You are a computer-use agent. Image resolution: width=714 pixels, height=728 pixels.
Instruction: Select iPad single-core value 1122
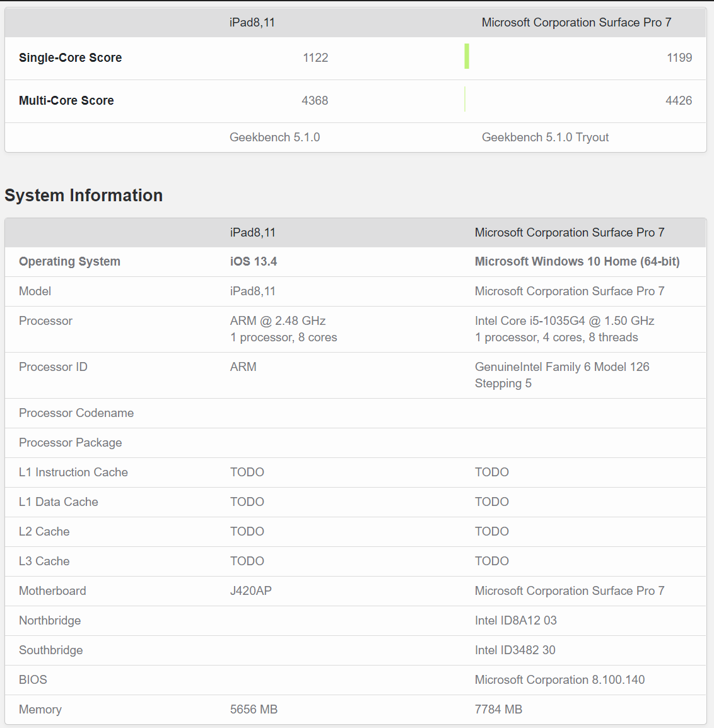[315, 57]
